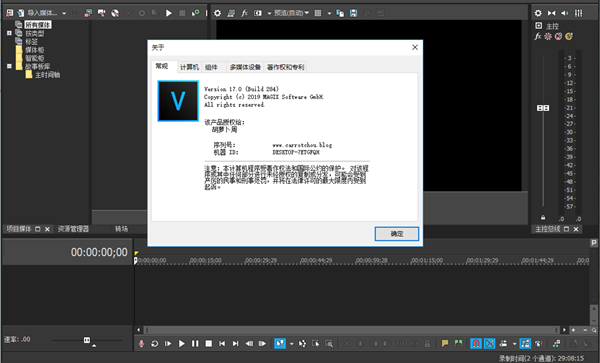Open master bus audio properties gear
Screen dimensions: 600x363
coord(538,13)
